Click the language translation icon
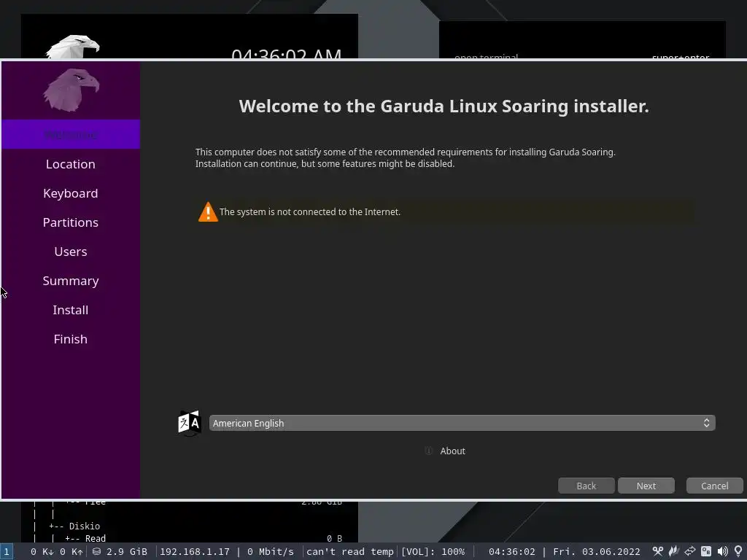The image size is (747, 560). point(189,423)
